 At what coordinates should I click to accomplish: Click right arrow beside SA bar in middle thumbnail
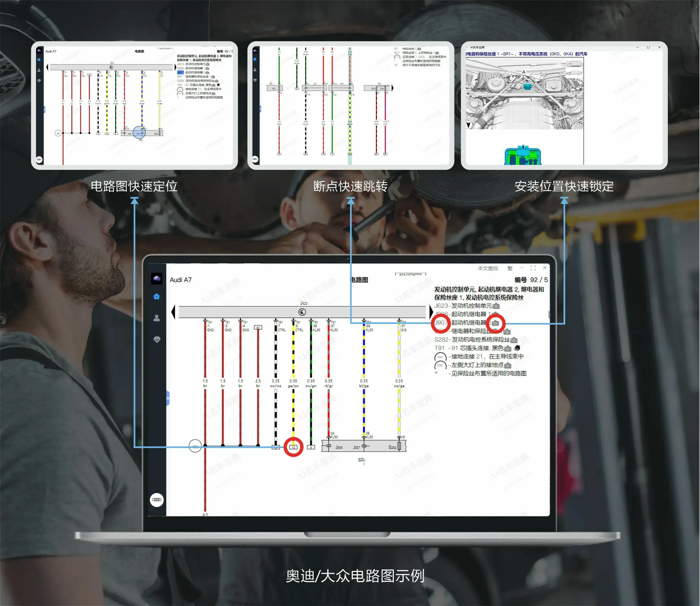[392, 88]
